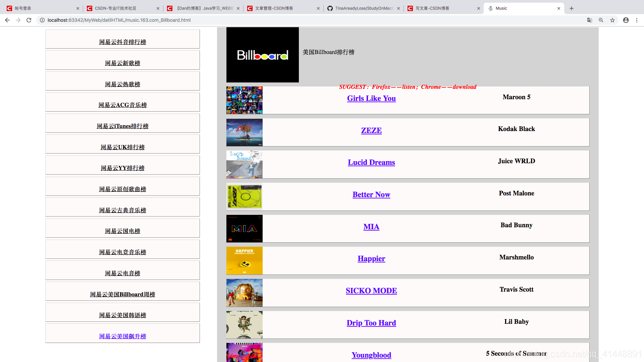The image size is (644, 362).
Task: Click the zoom magnifier icon in address bar
Action: pyautogui.click(x=601, y=20)
